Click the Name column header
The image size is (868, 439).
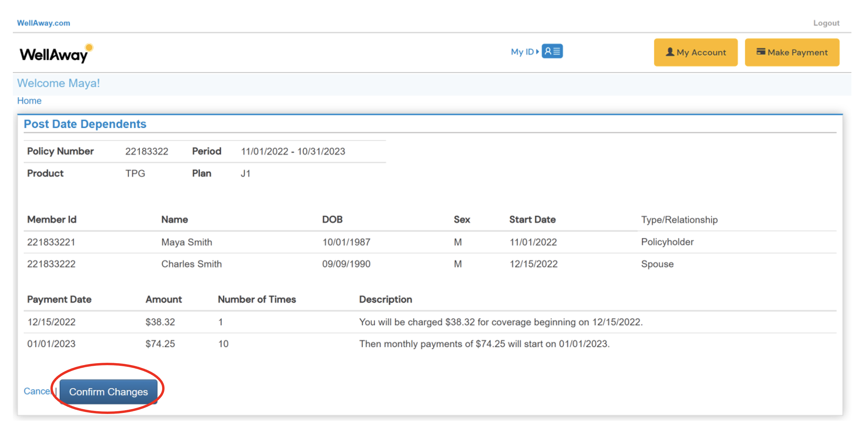(174, 219)
